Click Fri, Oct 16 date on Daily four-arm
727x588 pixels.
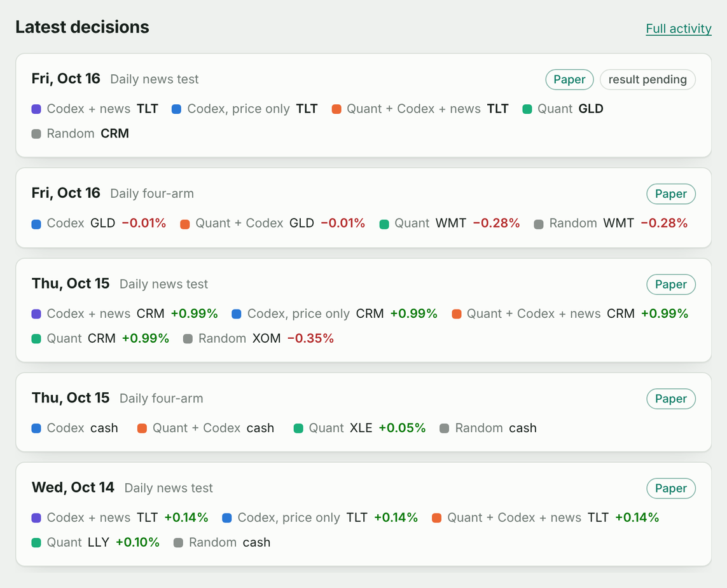point(66,193)
